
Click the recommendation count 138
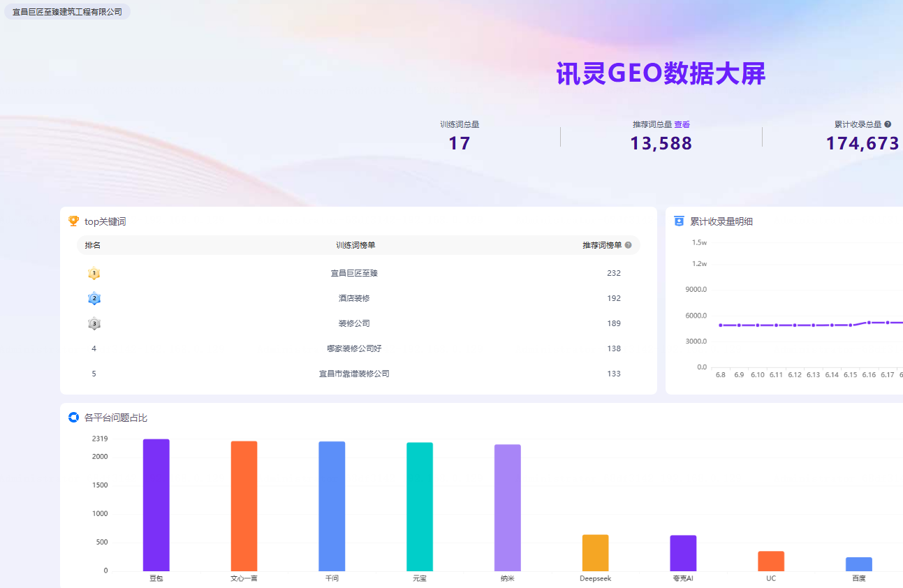click(x=614, y=348)
